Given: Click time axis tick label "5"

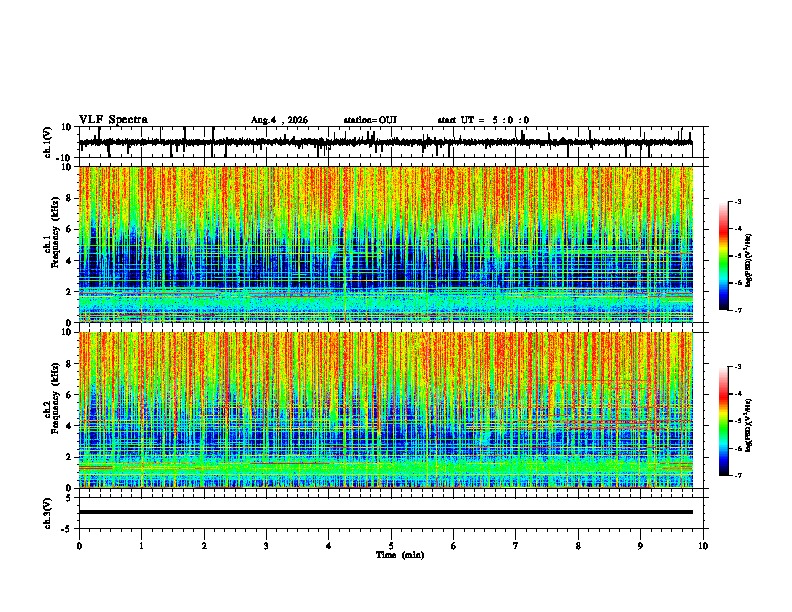Looking at the screenshot, I should point(391,546).
